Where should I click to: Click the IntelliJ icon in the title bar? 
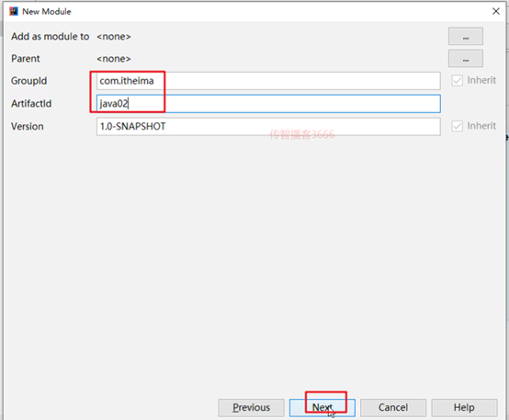[x=14, y=11]
